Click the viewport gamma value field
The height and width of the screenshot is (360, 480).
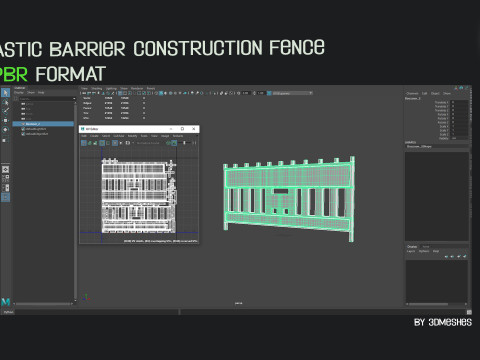[x=261, y=93]
